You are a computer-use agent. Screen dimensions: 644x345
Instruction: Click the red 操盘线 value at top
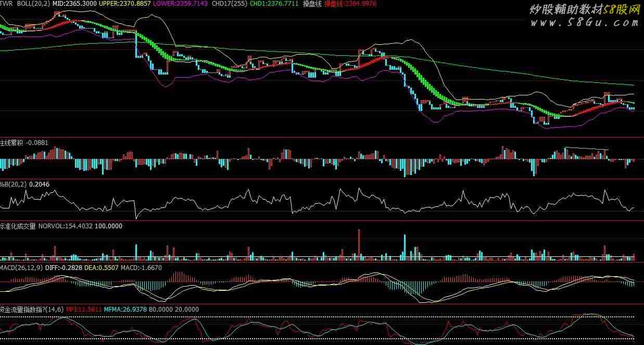point(350,4)
